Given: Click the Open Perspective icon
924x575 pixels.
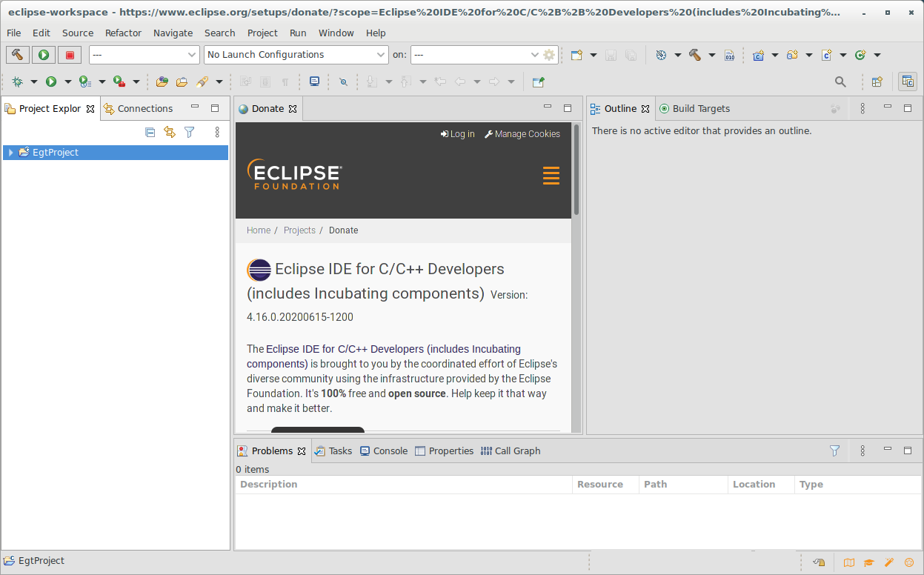Looking at the screenshot, I should 877,82.
